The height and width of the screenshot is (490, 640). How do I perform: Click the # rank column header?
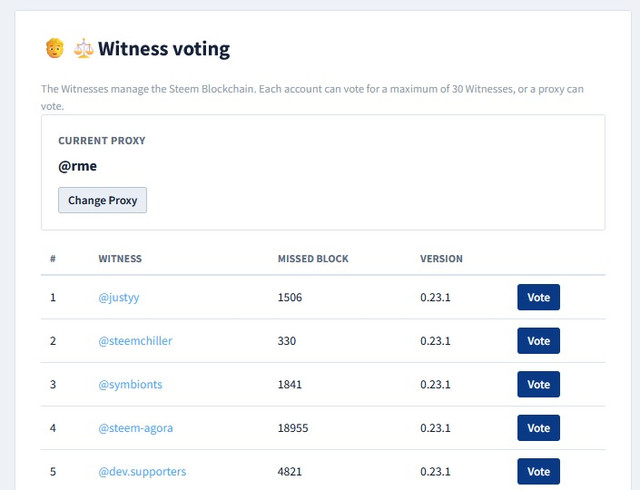point(53,259)
